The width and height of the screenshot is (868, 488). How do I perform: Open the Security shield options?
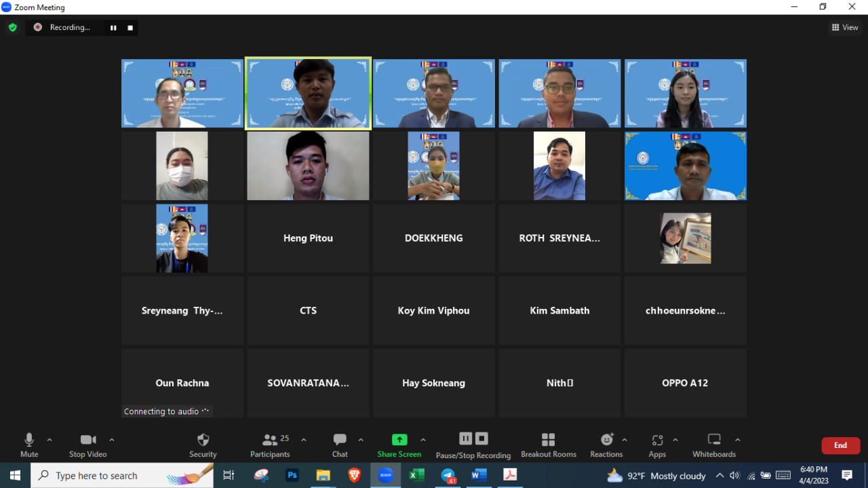tap(203, 445)
